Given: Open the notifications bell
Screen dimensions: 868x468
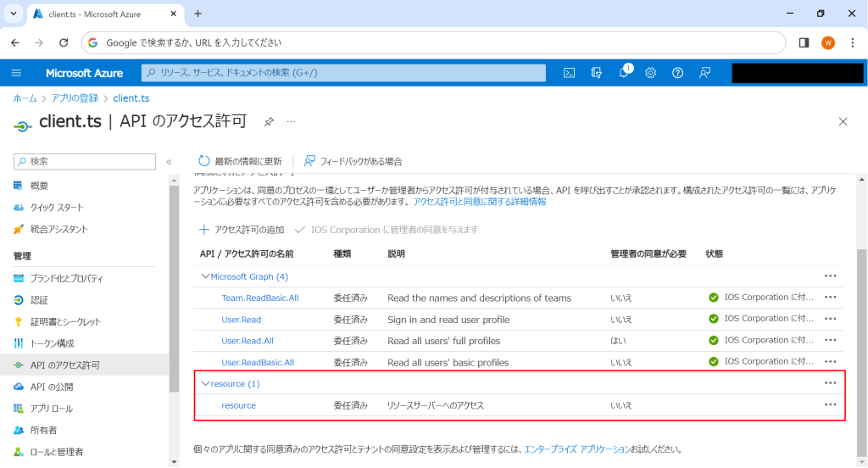Looking at the screenshot, I should pyautogui.click(x=624, y=72).
